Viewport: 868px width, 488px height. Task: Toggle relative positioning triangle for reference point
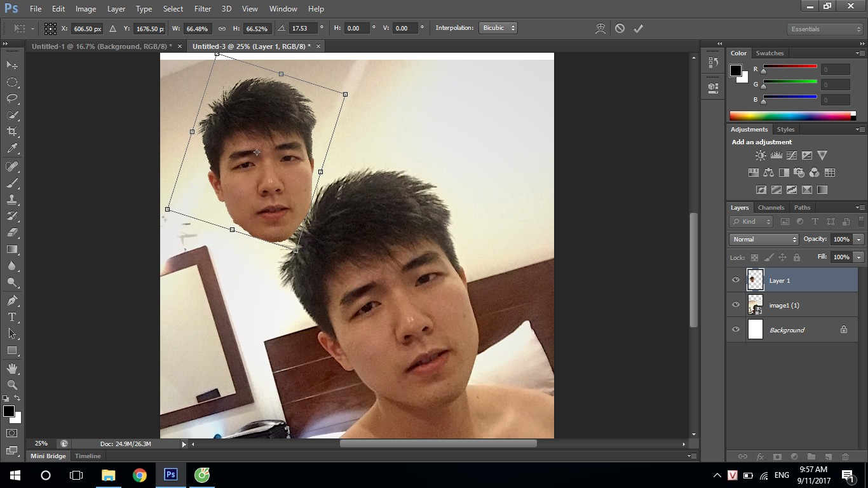pyautogui.click(x=112, y=29)
